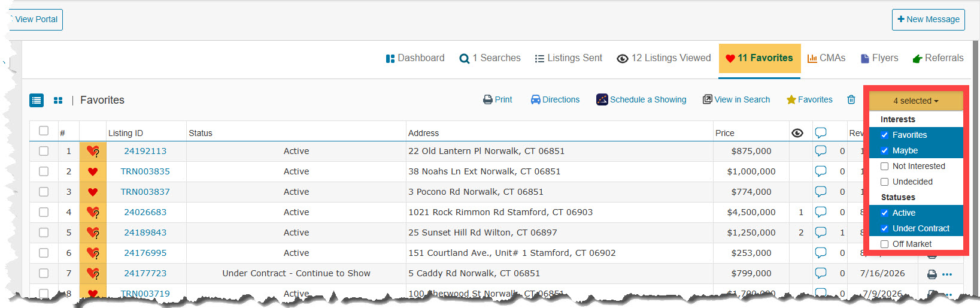980x308 pixels.
Task: Open comment bubble for 3 Pocono Rd
Action: pos(821,192)
